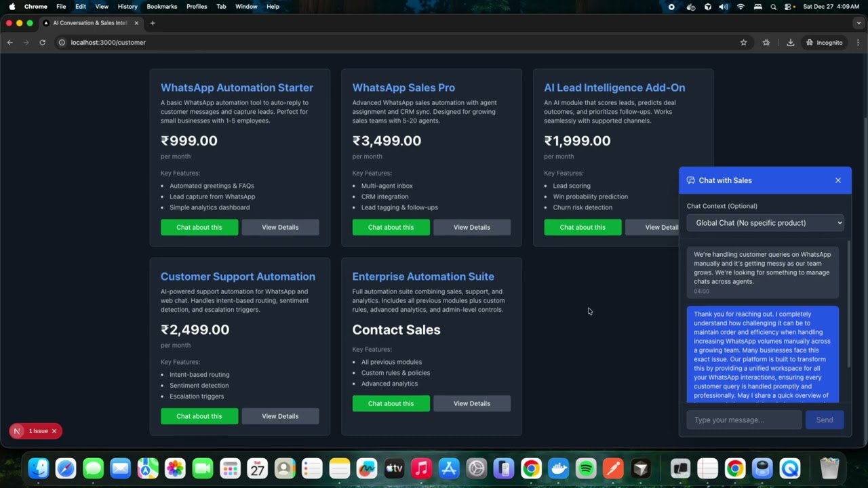Open Finder from the Dock
The width and height of the screenshot is (868, 488).
pos(39,468)
